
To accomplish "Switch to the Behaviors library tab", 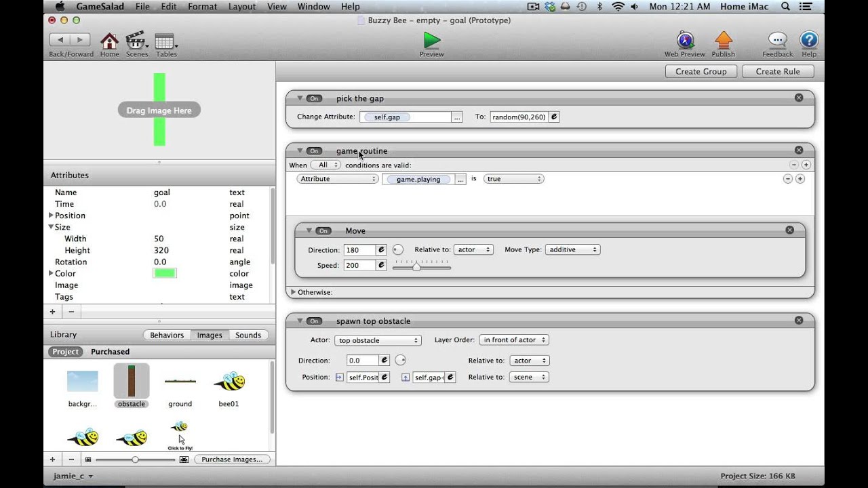I will 167,335.
